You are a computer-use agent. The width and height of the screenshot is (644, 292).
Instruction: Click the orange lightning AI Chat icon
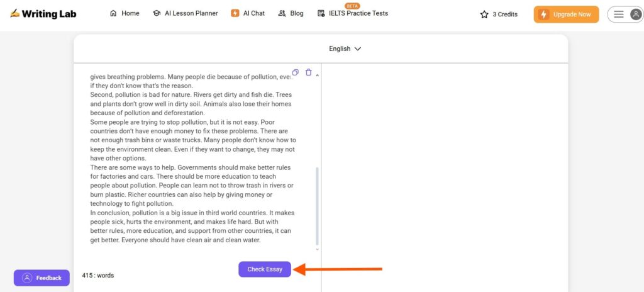click(235, 13)
